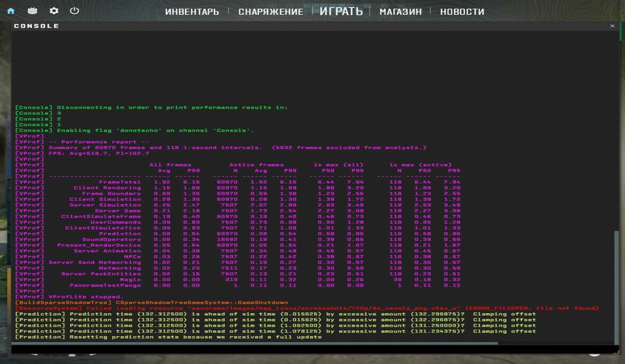Click the 'VProfLite stopped.' line
Image resolution: width=625 pixels, height=364 pixels.
click(x=69, y=297)
